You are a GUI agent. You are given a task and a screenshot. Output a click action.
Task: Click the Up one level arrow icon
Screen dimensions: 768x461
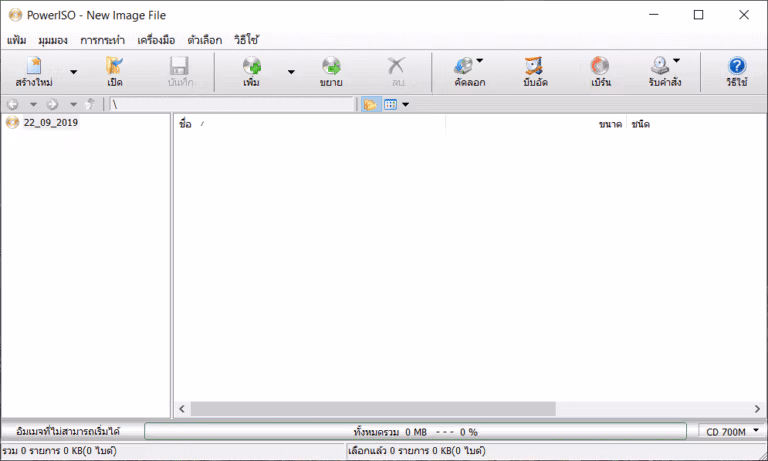90,104
